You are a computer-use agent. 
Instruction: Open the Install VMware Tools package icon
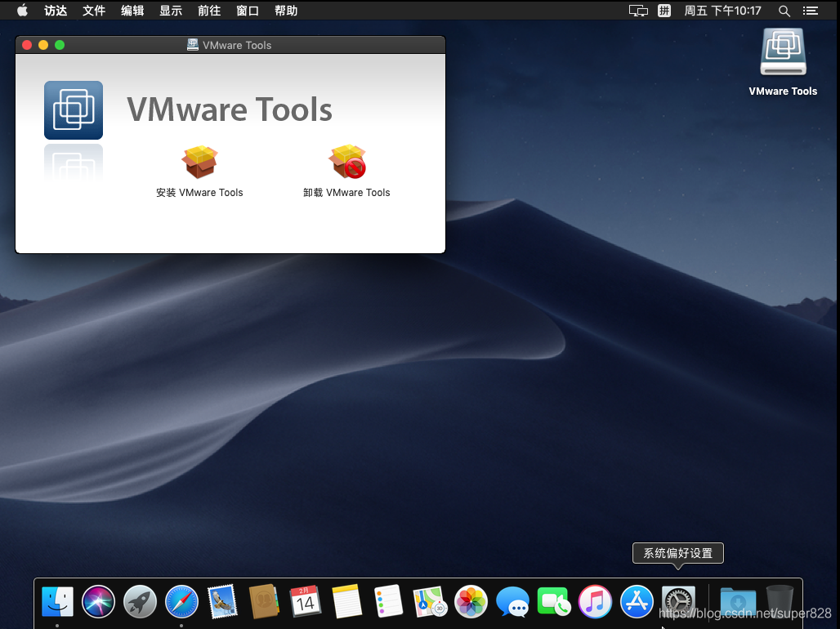click(199, 162)
